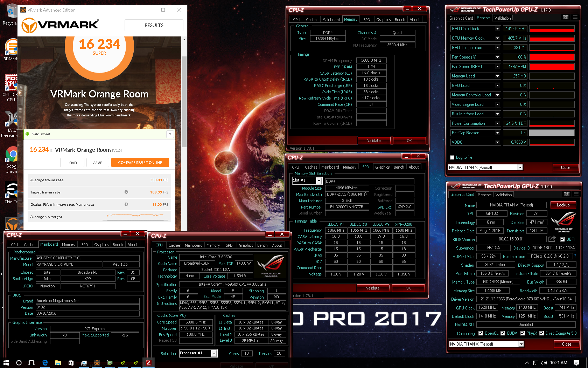This screenshot has width=588, height=368.
Task: Open About tab in CPU-Z CPU window
Action: (x=277, y=245)
